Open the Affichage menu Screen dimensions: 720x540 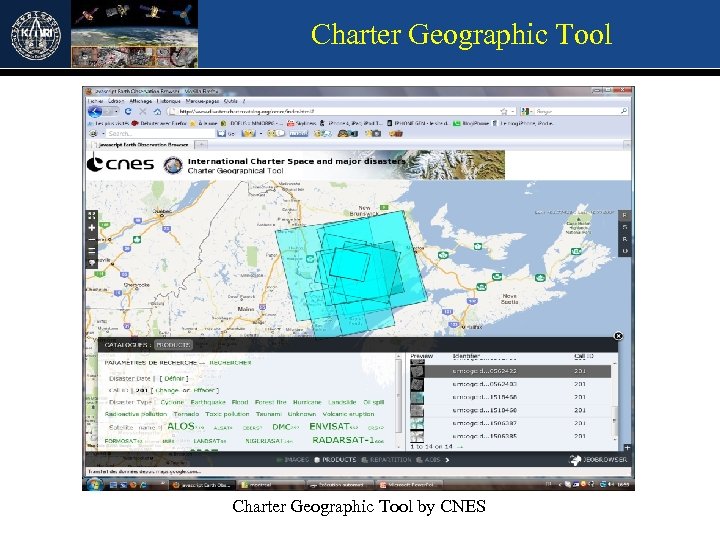pos(141,101)
